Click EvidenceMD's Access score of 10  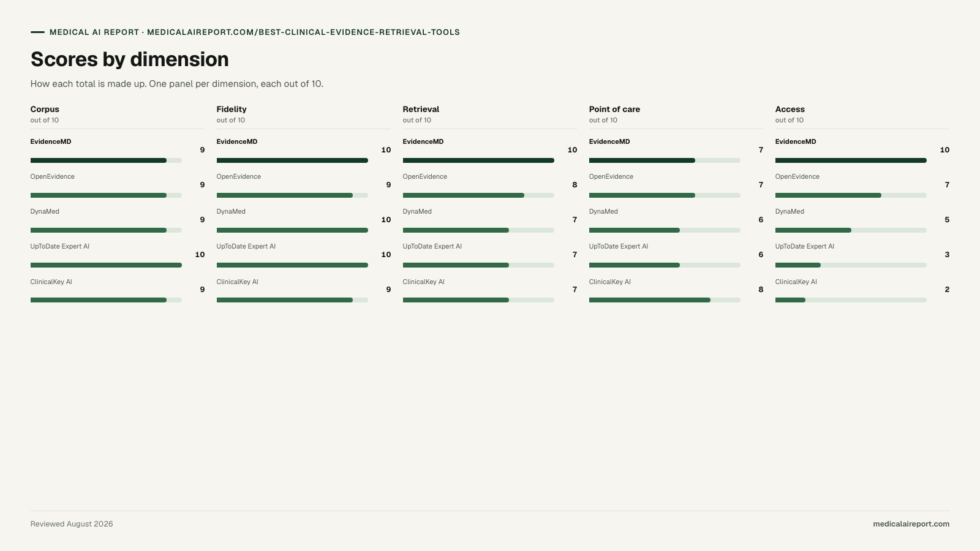pos(944,150)
